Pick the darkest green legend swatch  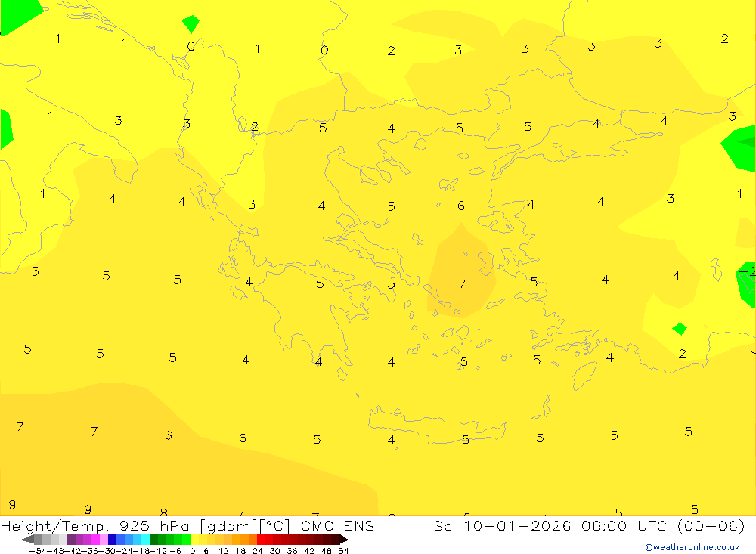click(153, 539)
